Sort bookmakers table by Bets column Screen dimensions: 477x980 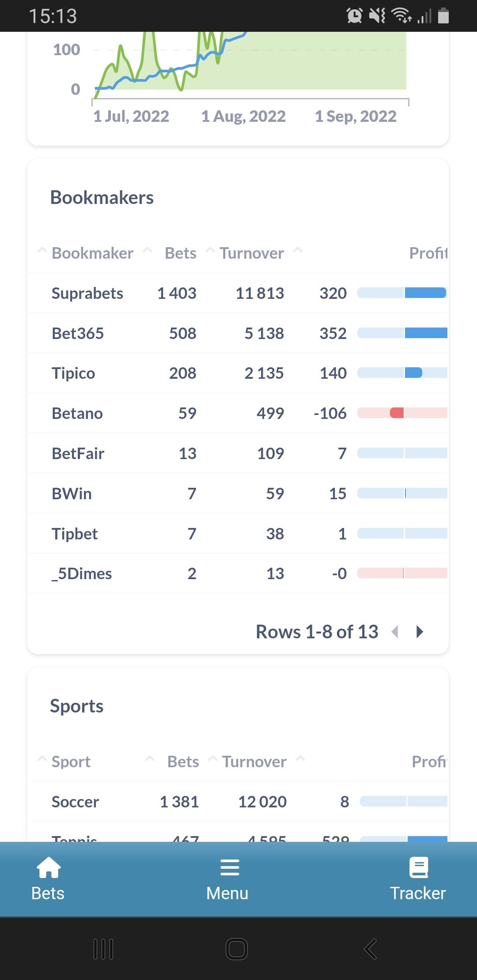180,253
